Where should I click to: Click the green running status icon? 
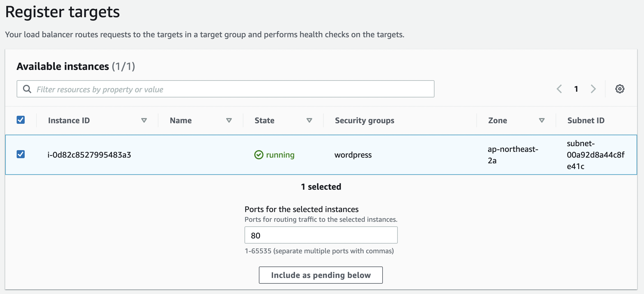pyautogui.click(x=259, y=155)
